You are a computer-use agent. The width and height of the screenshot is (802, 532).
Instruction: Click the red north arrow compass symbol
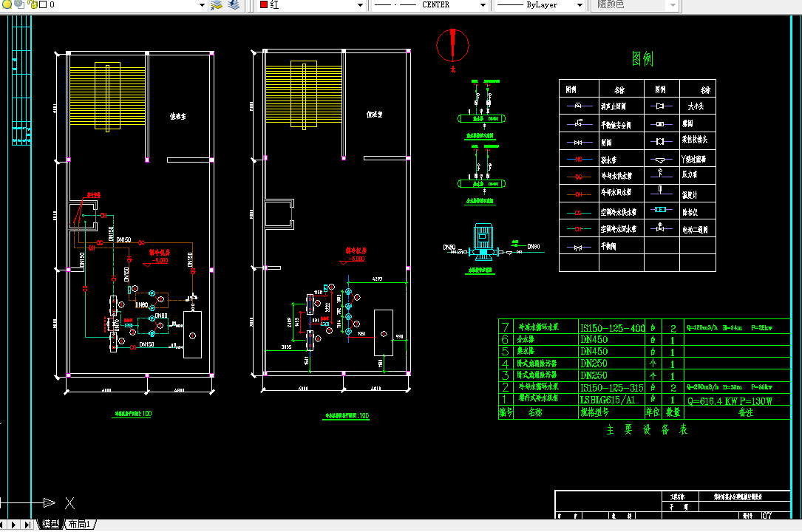[452, 46]
